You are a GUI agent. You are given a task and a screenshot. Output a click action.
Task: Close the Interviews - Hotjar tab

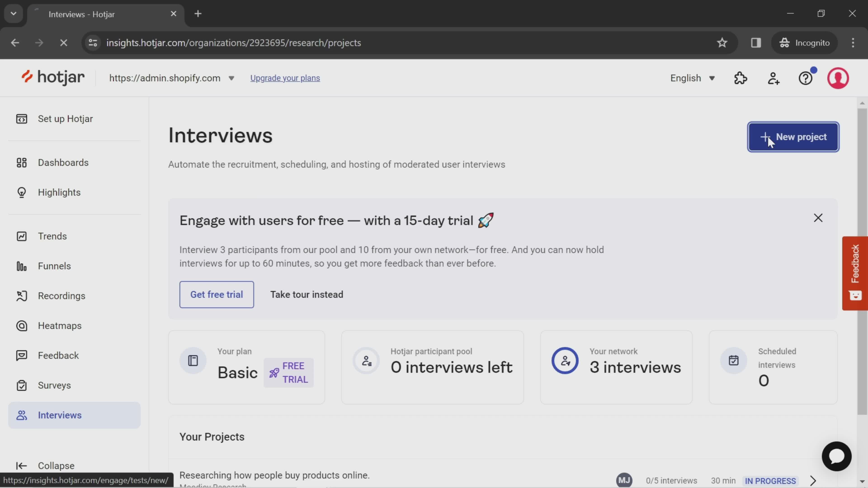(x=174, y=14)
